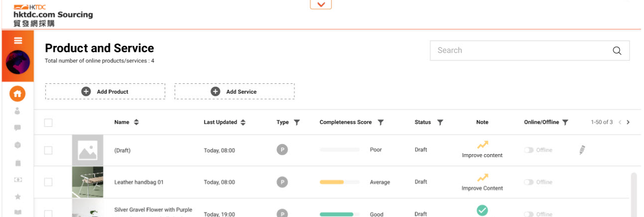Click Leather handbag 01 completeness bar

(x=339, y=182)
